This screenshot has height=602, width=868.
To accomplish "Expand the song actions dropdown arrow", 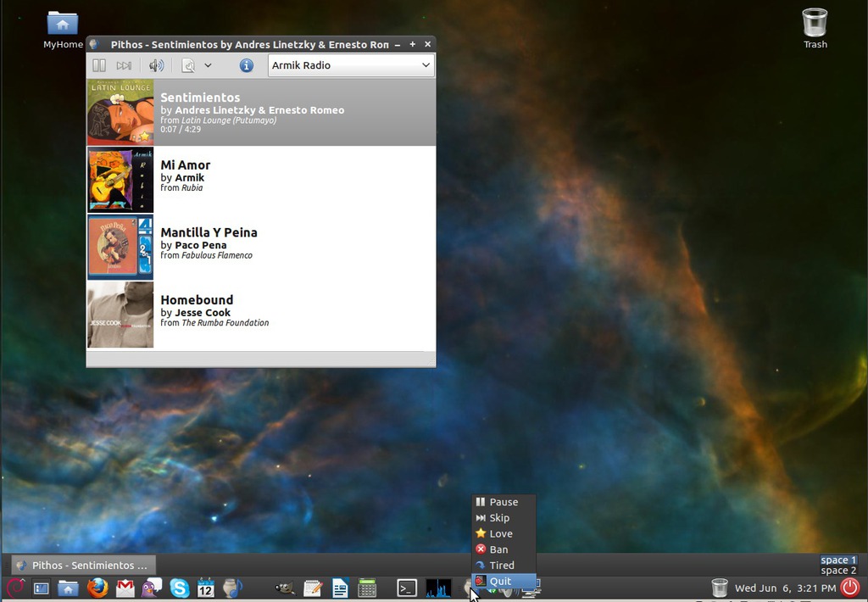I will click(208, 65).
